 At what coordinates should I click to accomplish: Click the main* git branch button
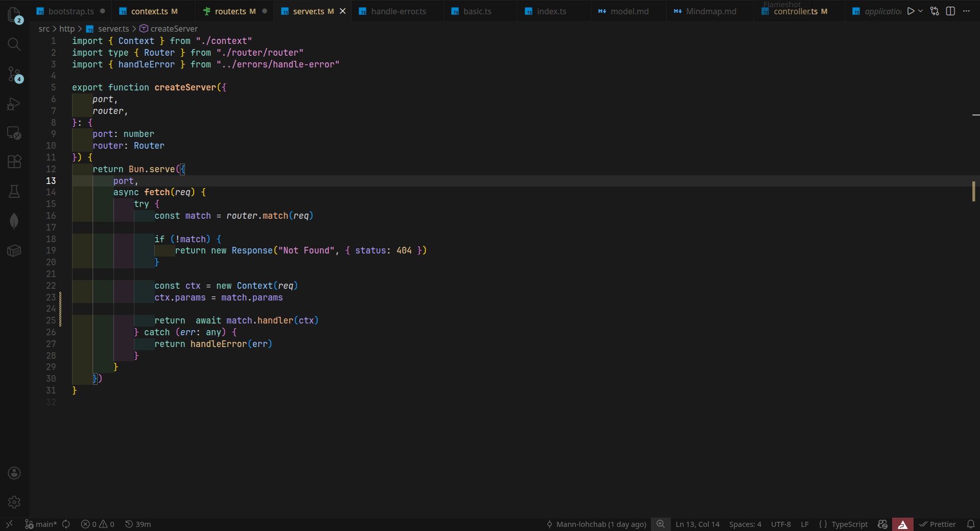pos(41,524)
